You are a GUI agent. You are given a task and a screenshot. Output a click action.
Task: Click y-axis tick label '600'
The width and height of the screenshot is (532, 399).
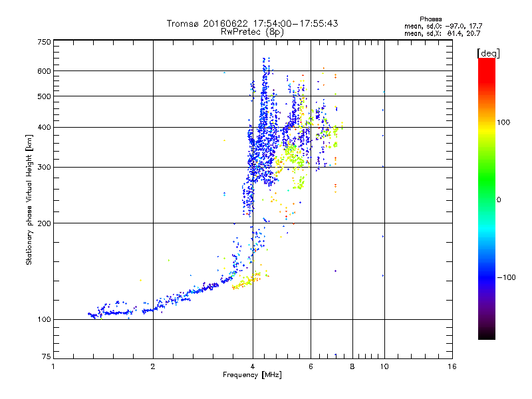tap(44, 71)
